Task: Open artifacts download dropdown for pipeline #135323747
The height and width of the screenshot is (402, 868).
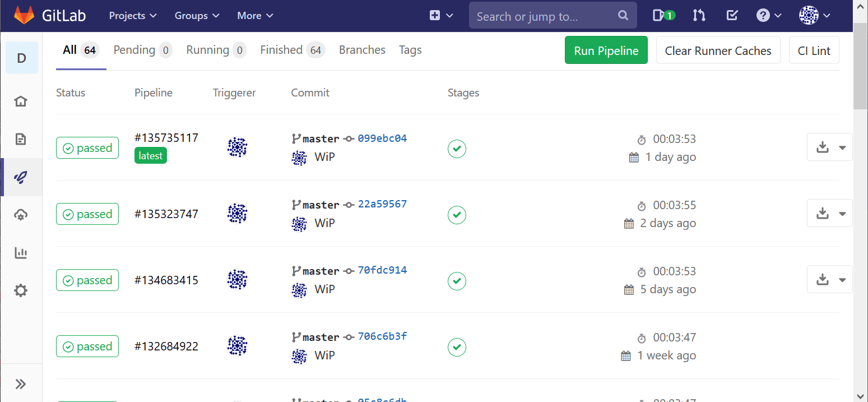Action: (x=829, y=214)
